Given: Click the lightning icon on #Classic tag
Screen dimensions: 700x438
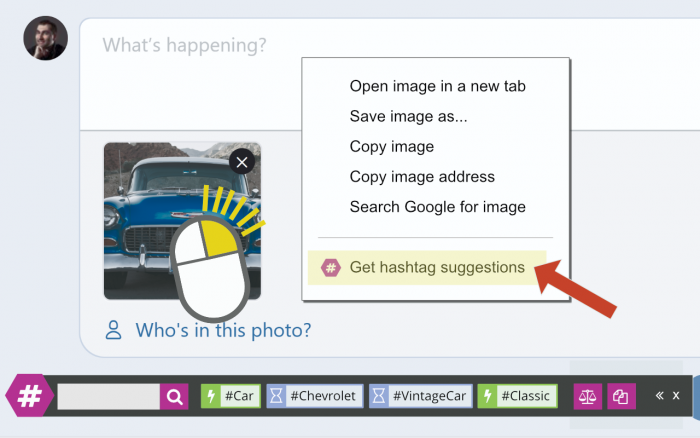Looking at the screenshot, I should point(488,396).
